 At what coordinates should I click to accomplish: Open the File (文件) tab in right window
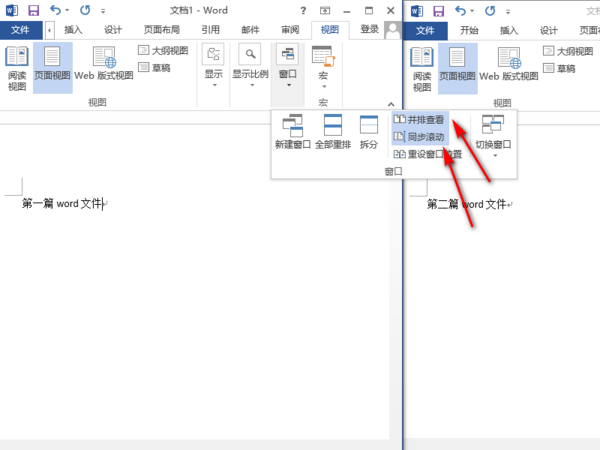[425, 31]
